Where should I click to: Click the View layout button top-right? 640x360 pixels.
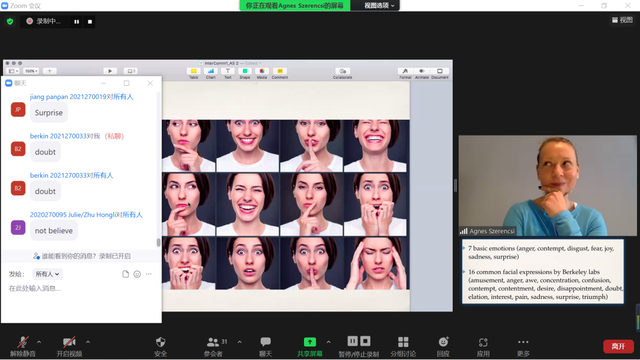click(622, 20)
